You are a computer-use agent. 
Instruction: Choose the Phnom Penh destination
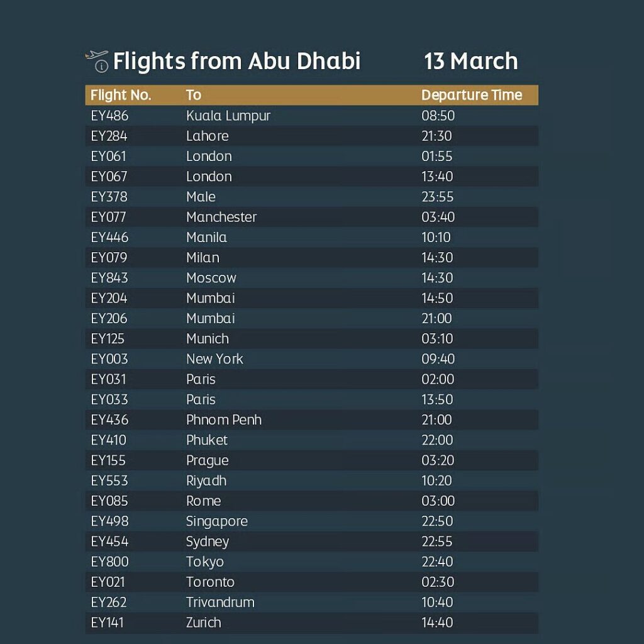tap(223, 419)
